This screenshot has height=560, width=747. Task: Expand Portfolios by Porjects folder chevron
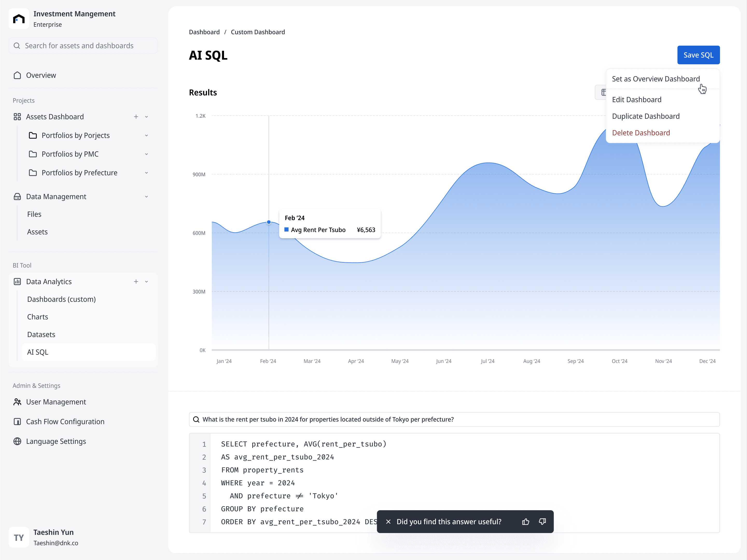coord(146,135)
